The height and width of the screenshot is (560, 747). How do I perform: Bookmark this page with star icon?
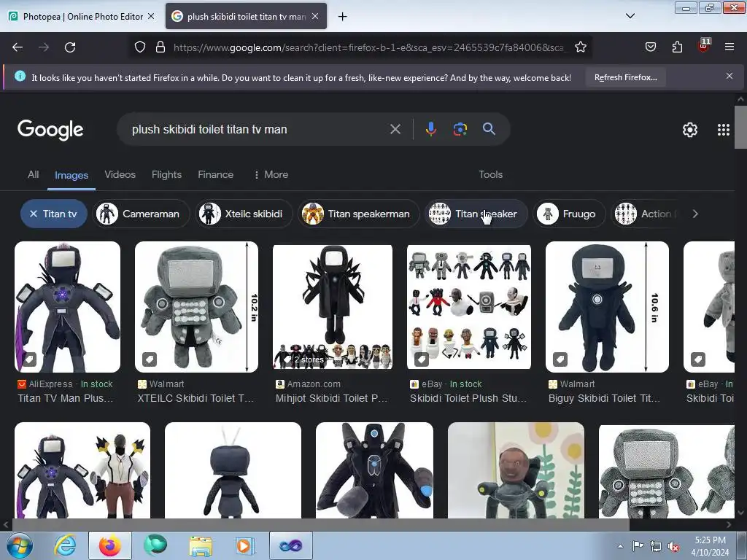point(580,47)
